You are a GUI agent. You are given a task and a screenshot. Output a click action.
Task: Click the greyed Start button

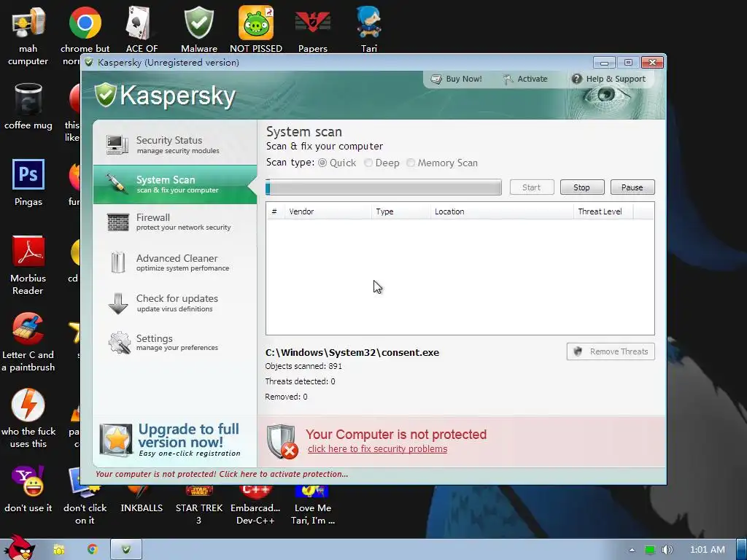532,187
